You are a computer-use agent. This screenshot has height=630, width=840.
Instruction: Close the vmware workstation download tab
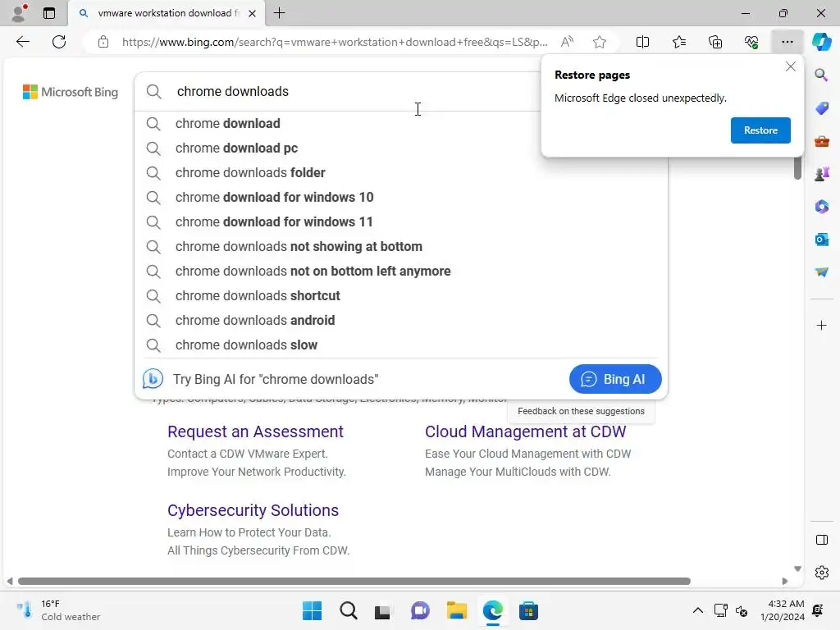point(253,13)
